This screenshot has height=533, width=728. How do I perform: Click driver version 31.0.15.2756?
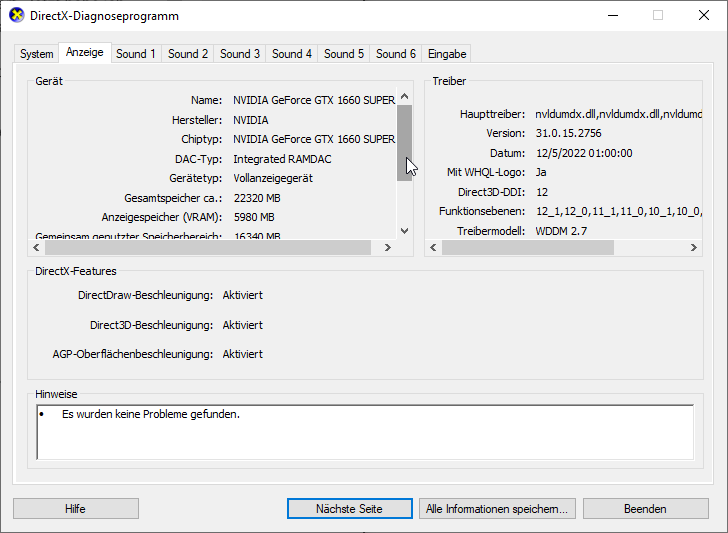568,133
